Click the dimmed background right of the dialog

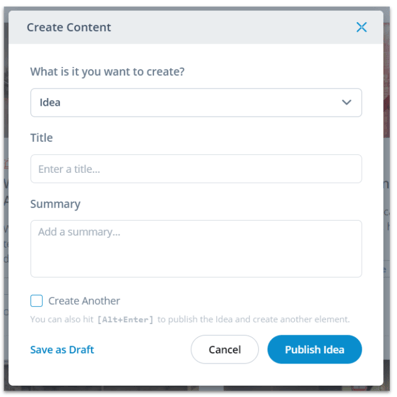click(387, 200)
